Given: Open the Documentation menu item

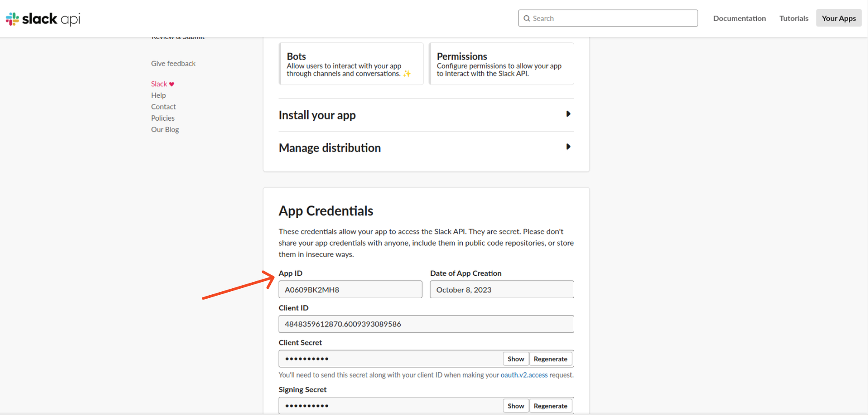Looking at the screenshot, I should (739, 18).
